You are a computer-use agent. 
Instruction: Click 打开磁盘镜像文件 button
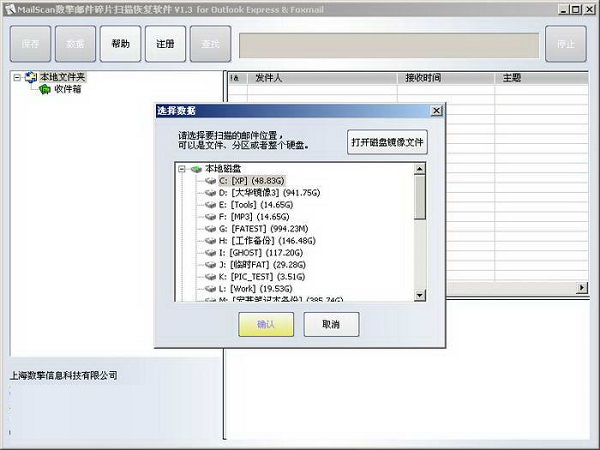[x=387, y=142]
